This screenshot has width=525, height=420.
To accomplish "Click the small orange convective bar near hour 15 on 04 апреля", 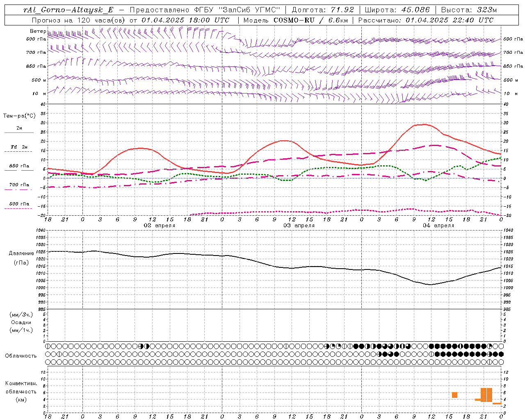I will tap(454, 395).
